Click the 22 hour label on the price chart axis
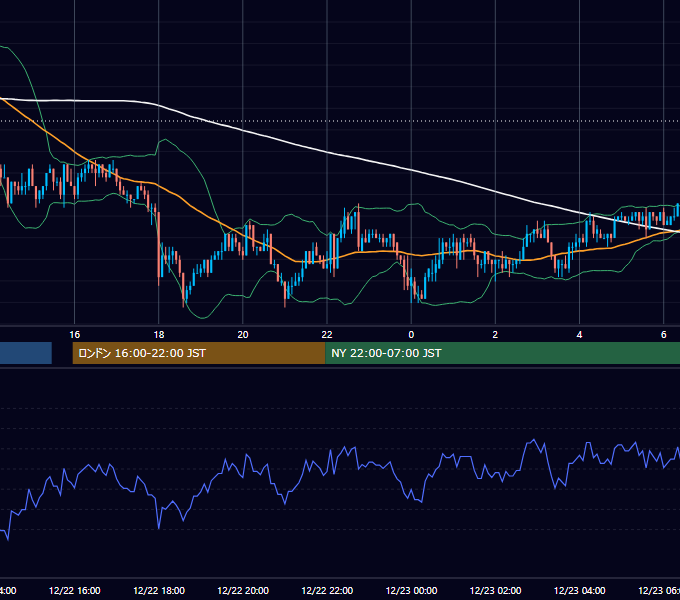 click(327, 334)
